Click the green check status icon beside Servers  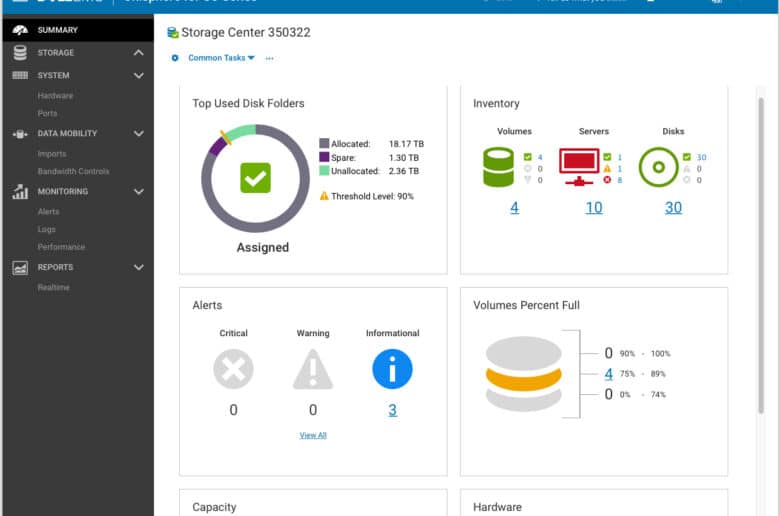(x=607, y=157)
